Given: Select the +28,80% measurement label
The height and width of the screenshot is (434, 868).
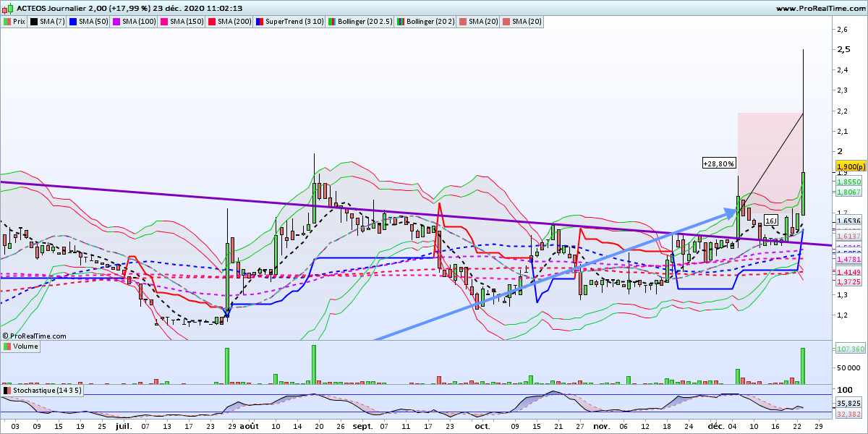Looking at the screenshot, I should [x=719, y=164].
